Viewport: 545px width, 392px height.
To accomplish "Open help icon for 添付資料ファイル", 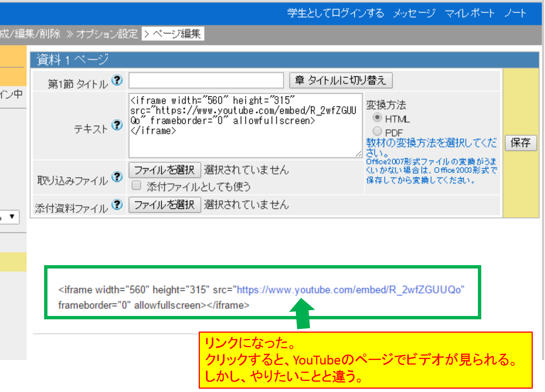I will (117, 204).
